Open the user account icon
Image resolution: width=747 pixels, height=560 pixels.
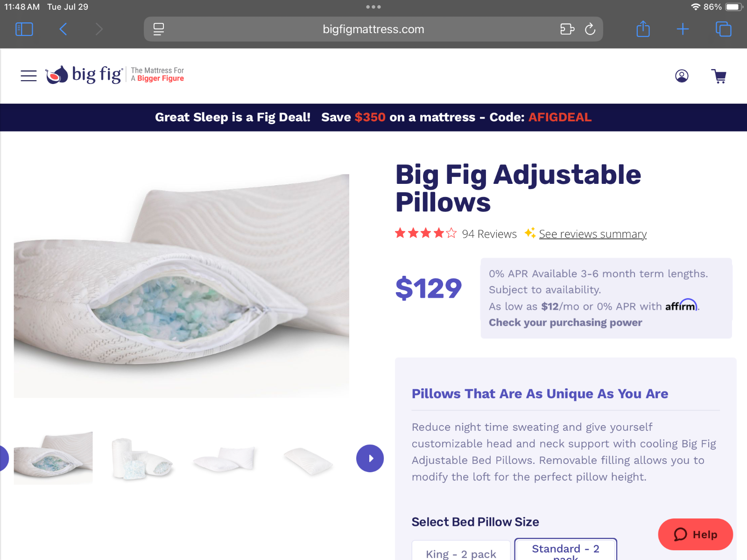point(682,76)
